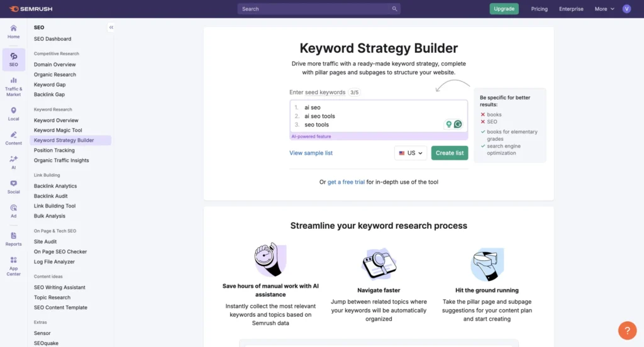The image size is (644, 347).
Task: Click the stopwatch hand illustration
Action: click(270, 260)
